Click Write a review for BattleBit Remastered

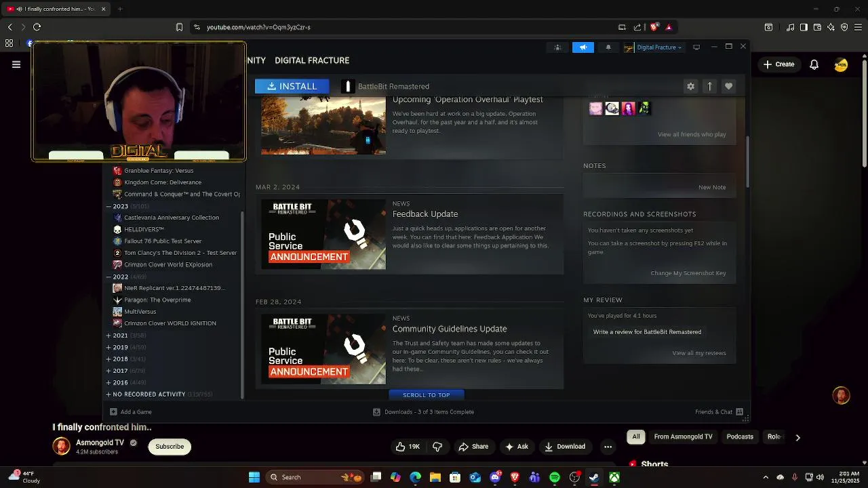pyautogui.click(x=647, y=332)
